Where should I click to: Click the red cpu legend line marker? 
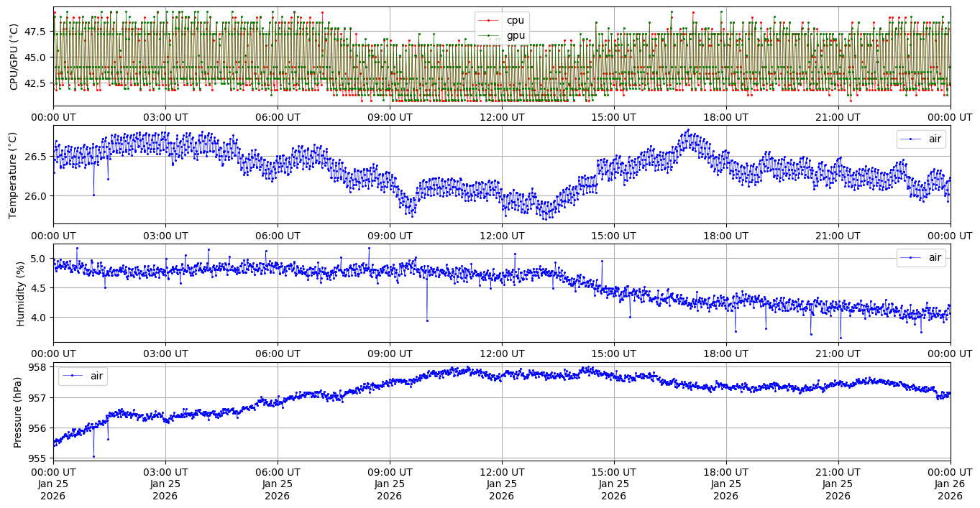click(x=490, y=20)
